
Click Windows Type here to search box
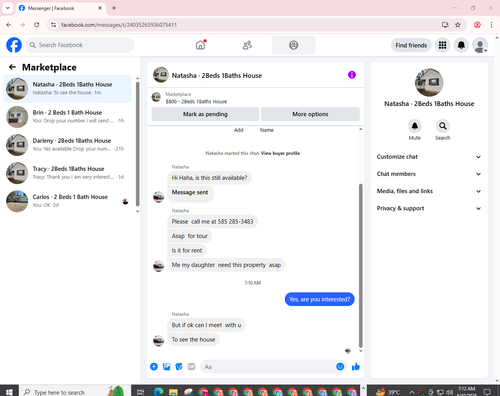coord(74,392)
